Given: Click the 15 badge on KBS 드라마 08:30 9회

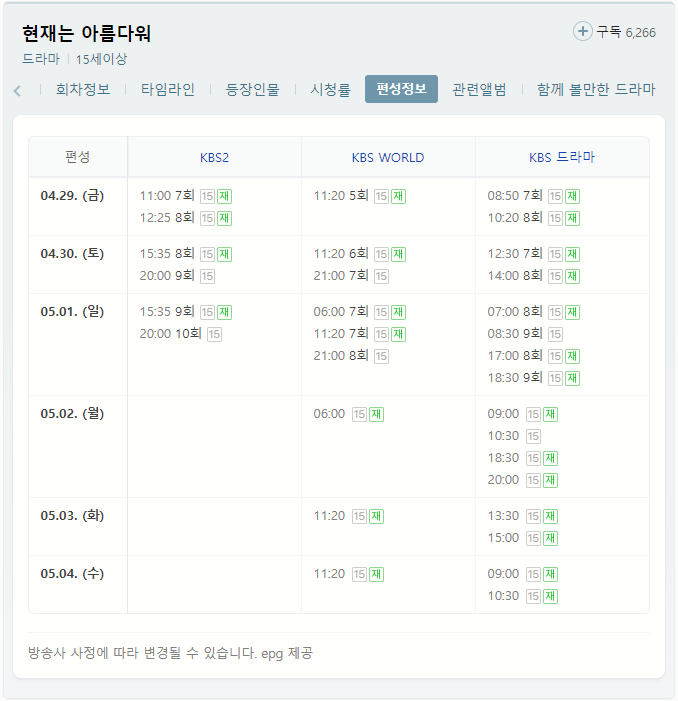Looking at the screenshot, I should (x=555, y=334).
